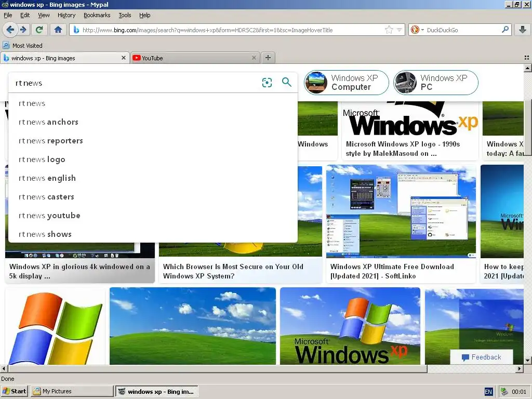
Task: Switch to My Pictures taskbar window
Action: (72, 391)
